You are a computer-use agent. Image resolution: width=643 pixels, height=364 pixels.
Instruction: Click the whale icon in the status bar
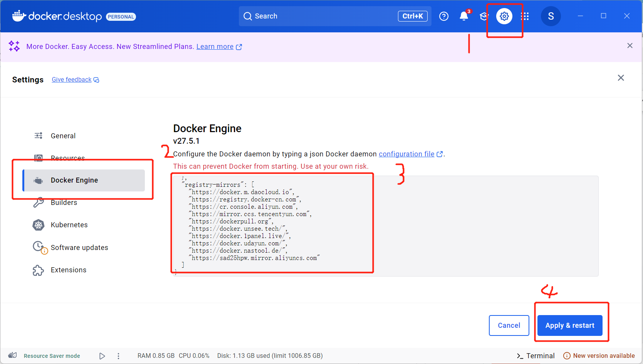pos(13,356)
